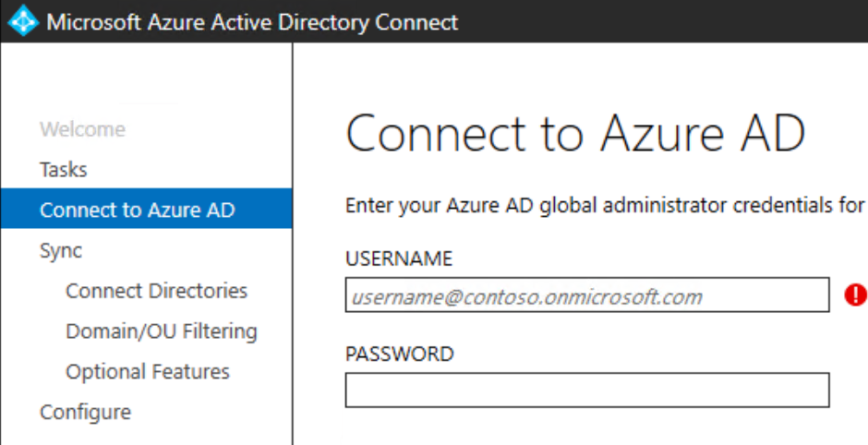Focus the username input field
This screenshot has width=868, height=445.
click(x=586, y=296)
